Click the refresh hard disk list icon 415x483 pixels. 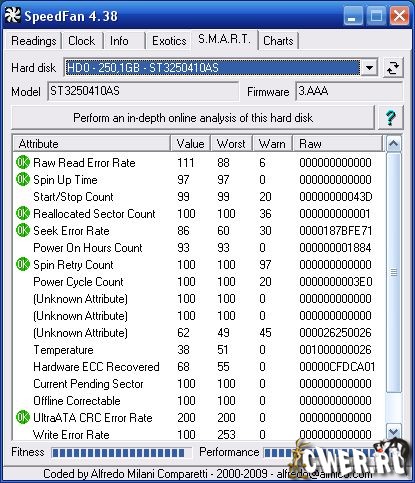[x=393, y=68]
